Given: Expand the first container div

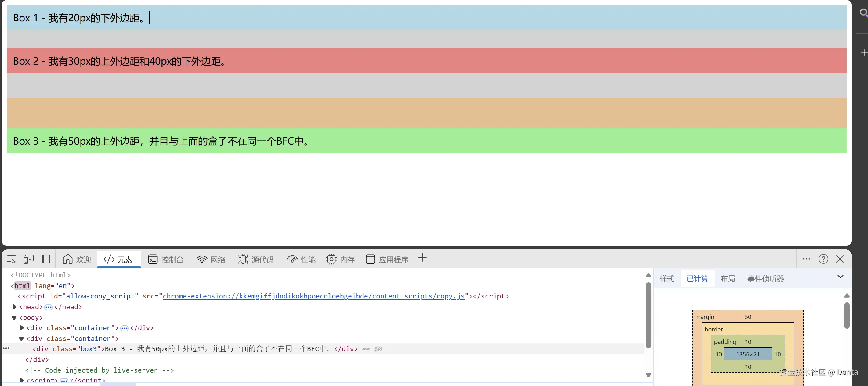Looking at the screenshot, I should tap(22, 328).
